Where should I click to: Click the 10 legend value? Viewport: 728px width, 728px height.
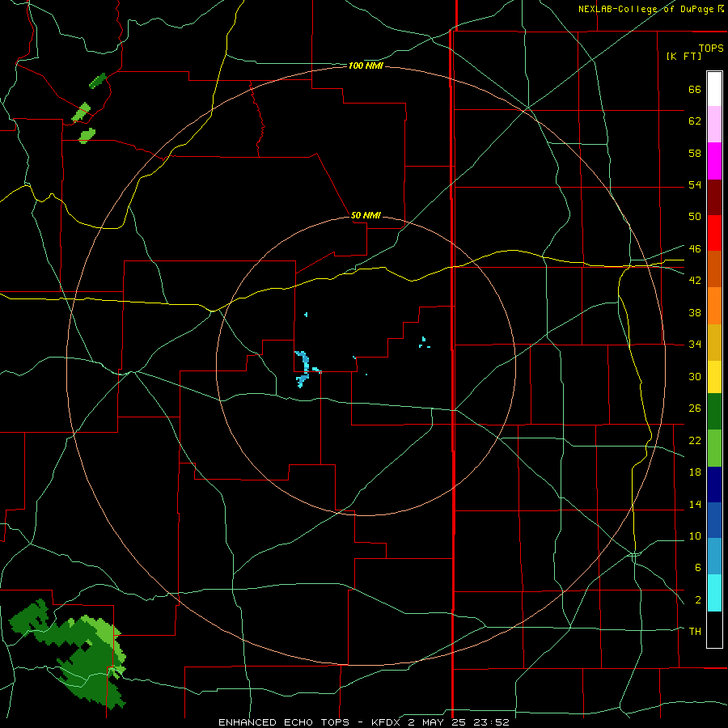pos(695,536)
